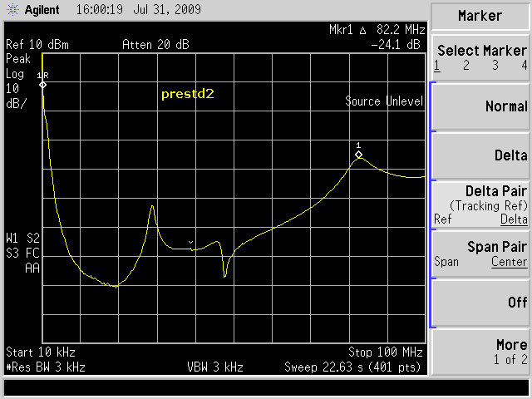Click the #Res BW 3 kHz readout

[x=46, y=367]
